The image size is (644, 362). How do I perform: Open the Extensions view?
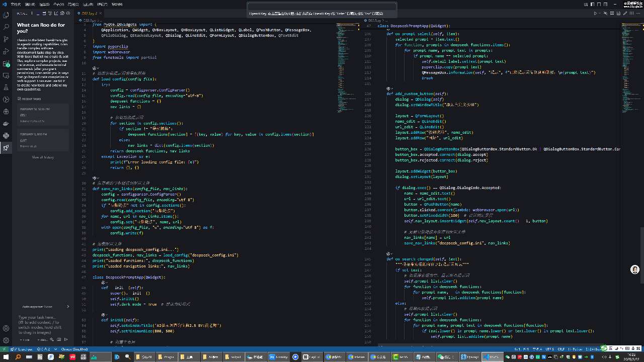pos(6,63)
